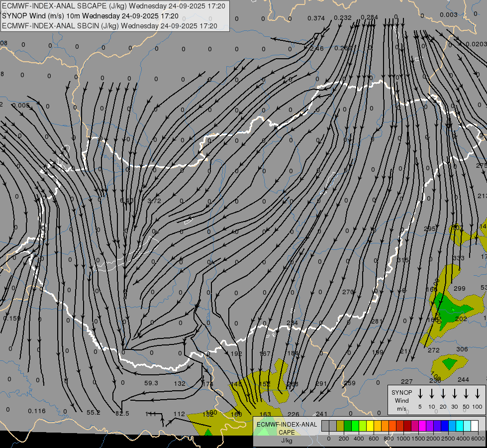Select the pure blue swatch before 2500
This screenshot has height=448, width=487.
[x=445, y=426]
